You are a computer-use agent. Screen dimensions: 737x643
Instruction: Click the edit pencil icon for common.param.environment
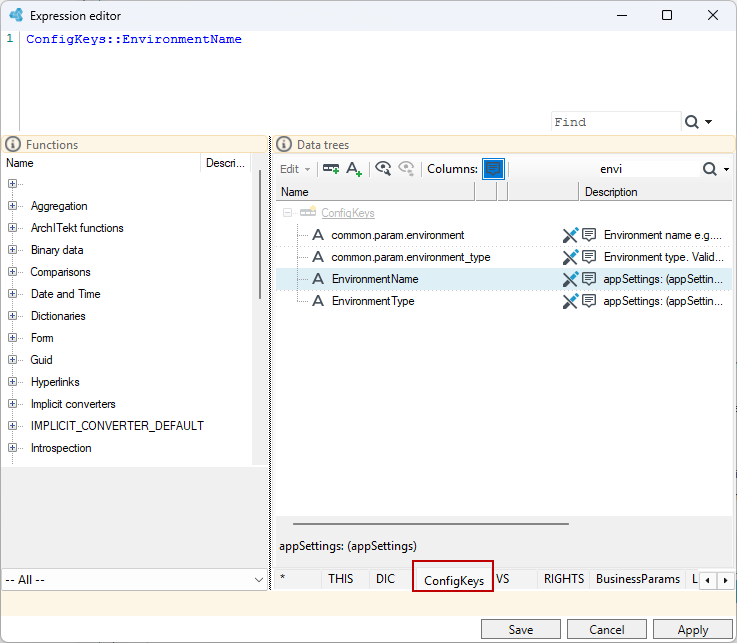(x=570, y=235)
